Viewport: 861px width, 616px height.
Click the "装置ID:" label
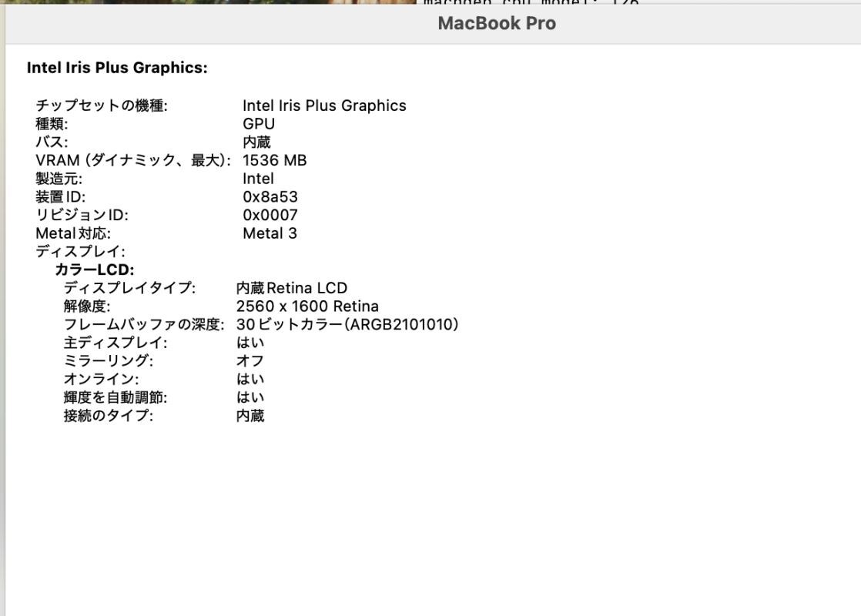(60, 196)
